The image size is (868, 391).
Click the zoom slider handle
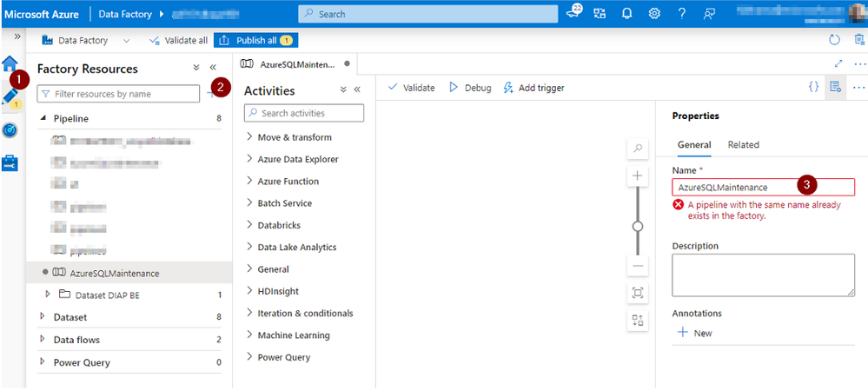tap(638, 226)
